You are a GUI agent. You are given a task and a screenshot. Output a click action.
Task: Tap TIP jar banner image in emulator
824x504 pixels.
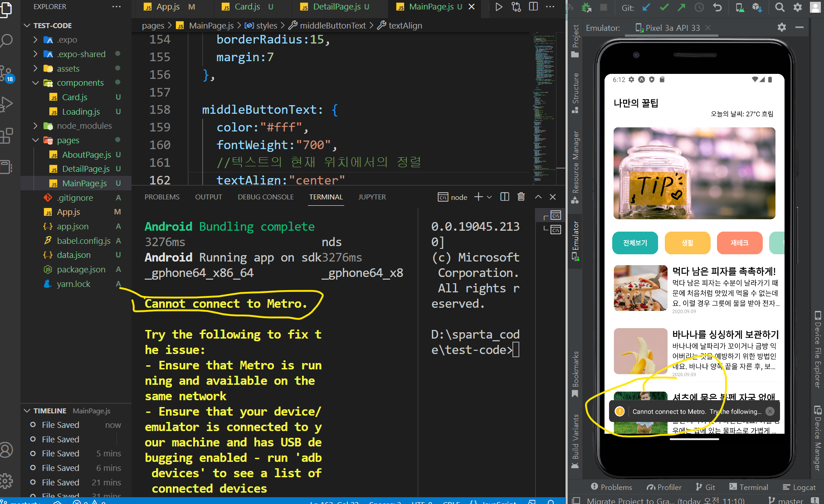694,173
